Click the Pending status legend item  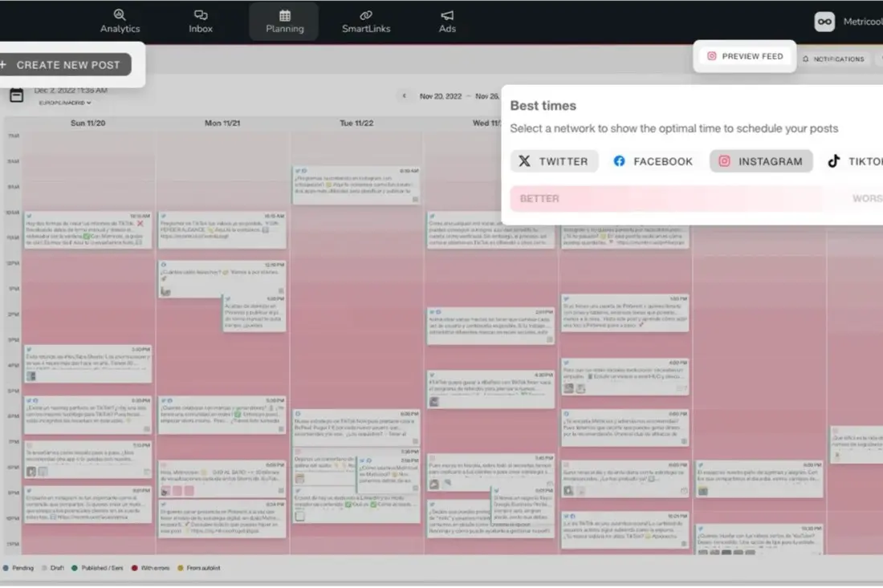coord(18,568)
